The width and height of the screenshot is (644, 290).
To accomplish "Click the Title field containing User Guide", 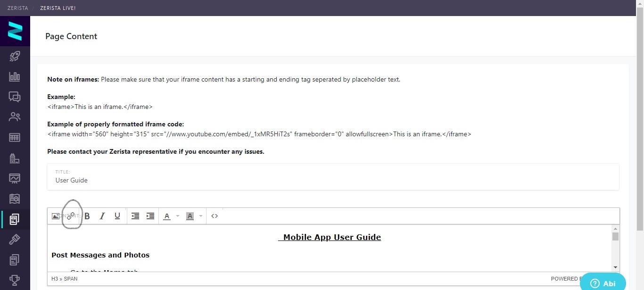I will [333, 177].
